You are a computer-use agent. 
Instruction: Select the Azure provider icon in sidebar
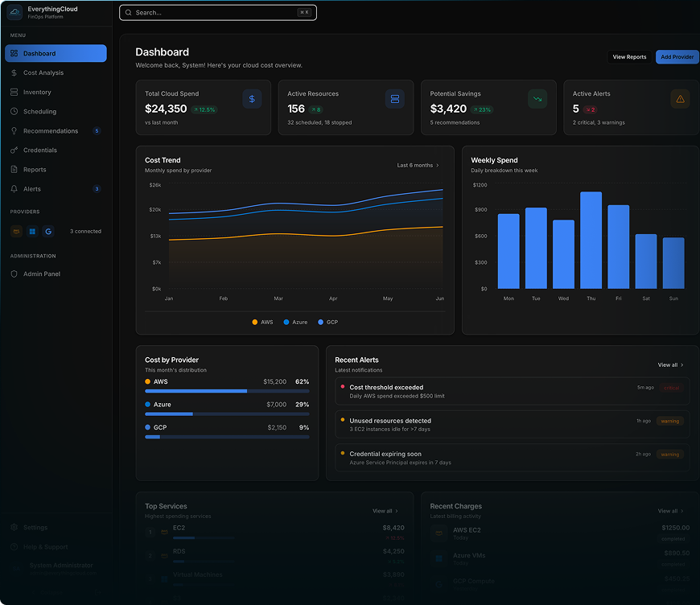coord(32,232)
